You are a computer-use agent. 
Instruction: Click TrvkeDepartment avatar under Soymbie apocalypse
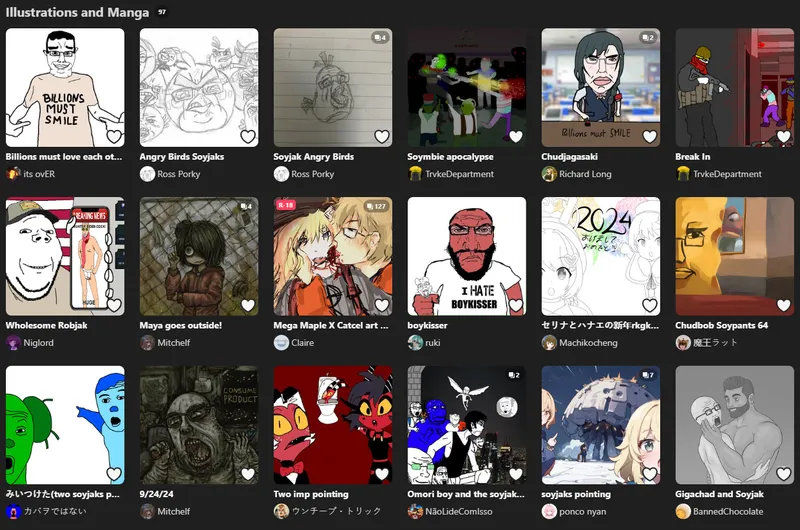pyautogui.click(x=415, y=174)
